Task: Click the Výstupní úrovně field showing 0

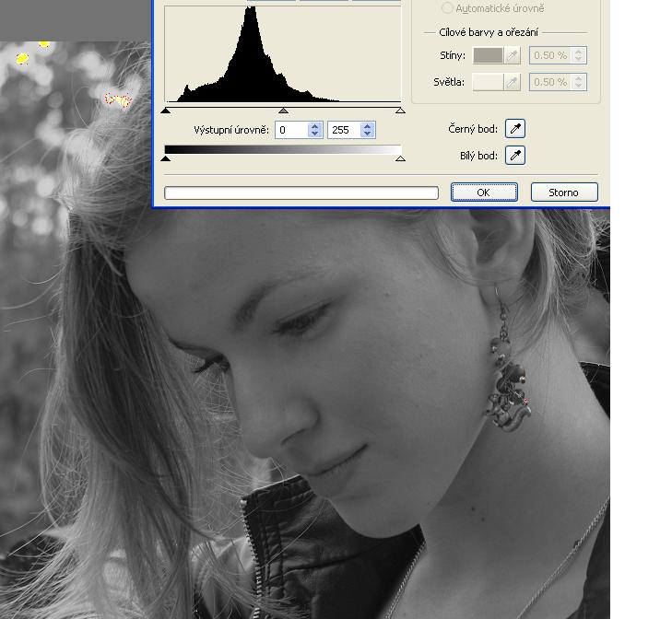Action: click(291, 130)
